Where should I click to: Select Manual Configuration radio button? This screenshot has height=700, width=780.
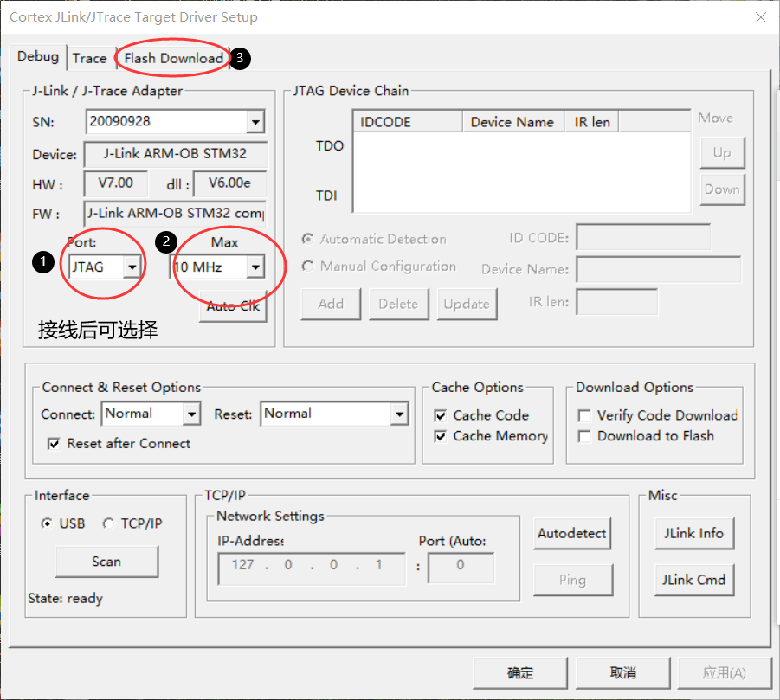pyautogui.click(x=308, y=266)
